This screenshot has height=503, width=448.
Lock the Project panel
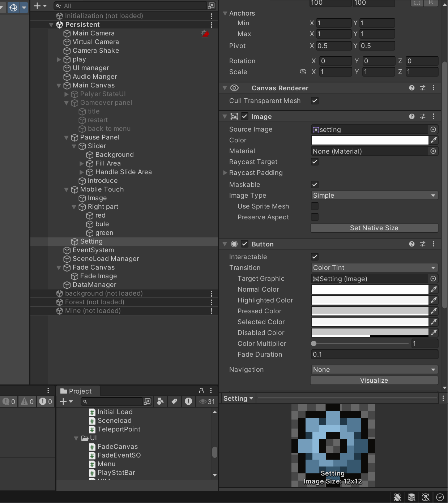[x=201, y=391]
